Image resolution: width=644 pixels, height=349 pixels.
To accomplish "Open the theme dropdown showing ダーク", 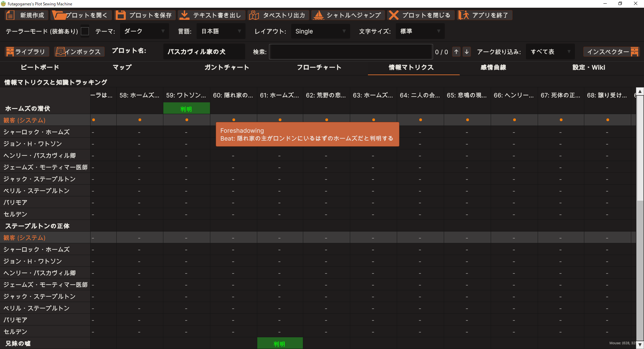I will [145, 31].
